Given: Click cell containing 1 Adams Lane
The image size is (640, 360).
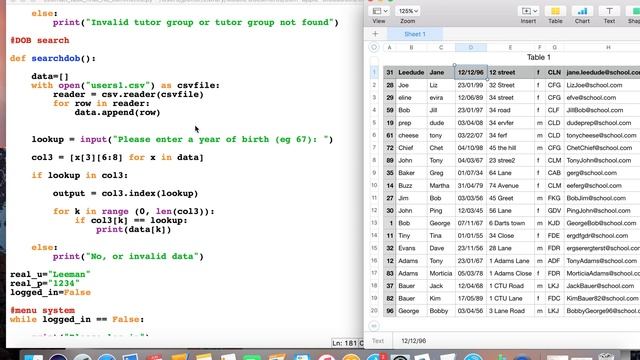Looking at the screenshot, I should pyautogui.click(x=510, y=261).
